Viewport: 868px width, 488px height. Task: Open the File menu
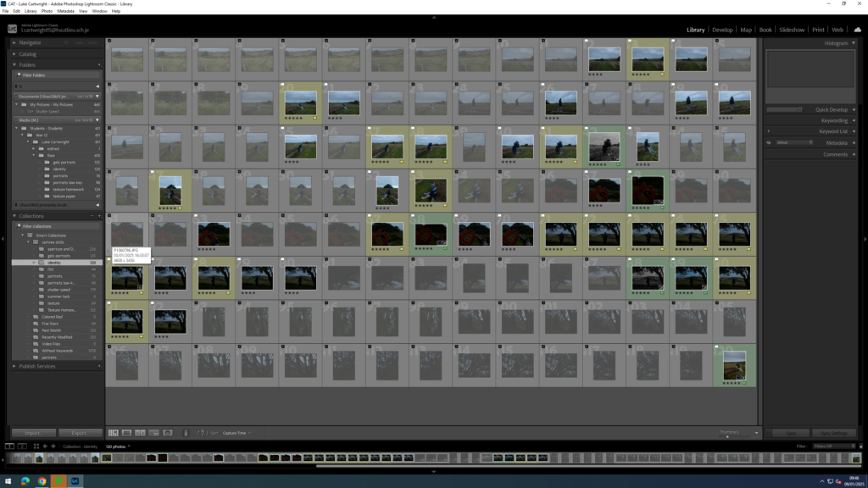point(5,11)
